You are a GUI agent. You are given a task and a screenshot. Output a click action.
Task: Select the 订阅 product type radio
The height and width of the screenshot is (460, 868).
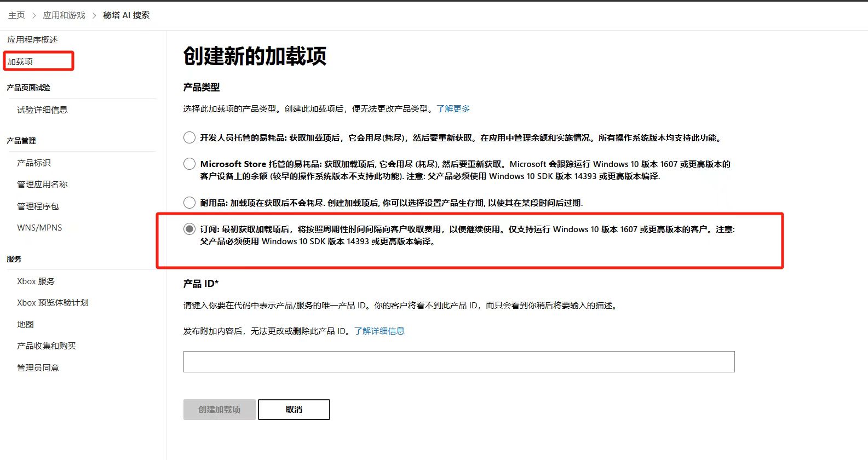pyautogui.click(x=189, y=229)
